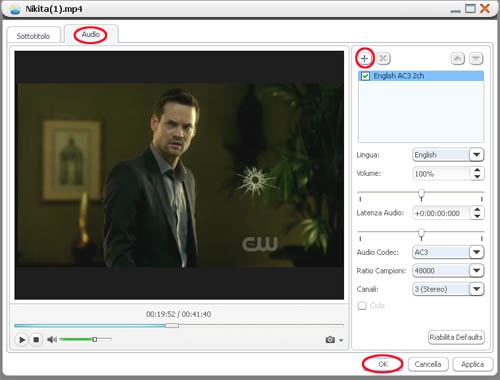
Task: Increase Volume with the up stepper arrow
Action: (477, 170)
